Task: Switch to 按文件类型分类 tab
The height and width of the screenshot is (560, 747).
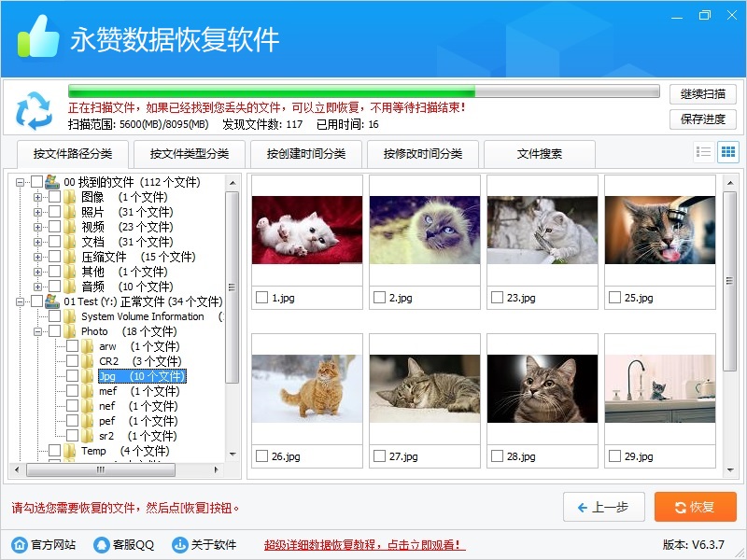Action: [190, 154]
